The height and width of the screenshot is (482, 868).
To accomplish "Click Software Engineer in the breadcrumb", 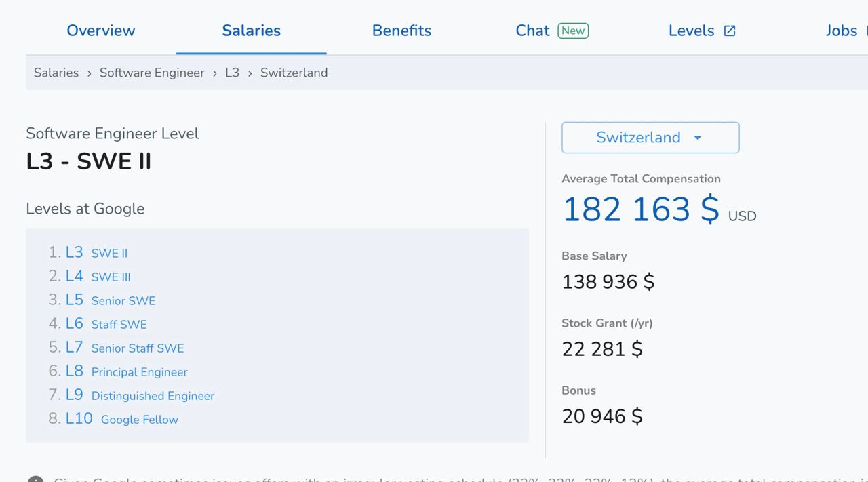I will 152,73.
